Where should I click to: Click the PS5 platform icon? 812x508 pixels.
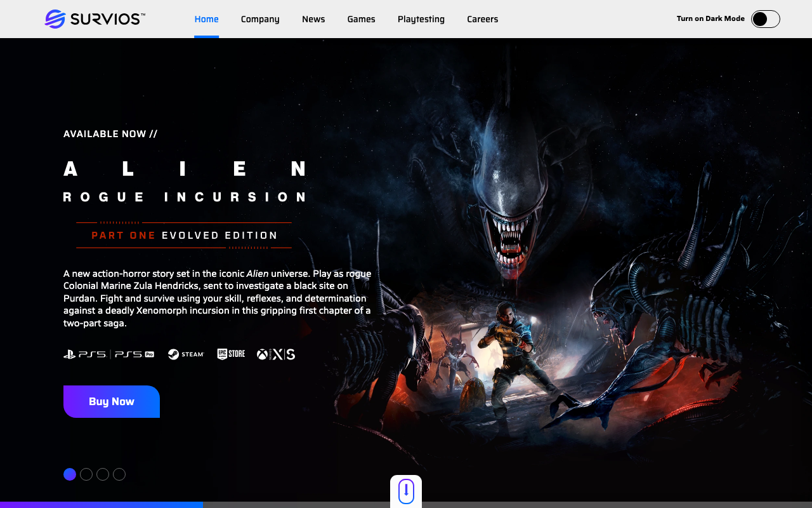click(85, 354)
